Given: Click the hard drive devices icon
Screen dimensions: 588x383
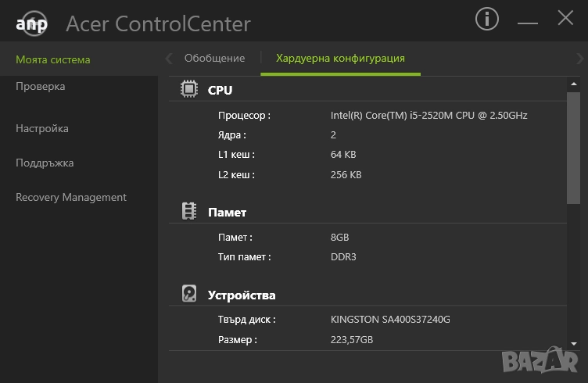Looking at the screenshot, I should pyautogui.click(x=189, y=294).
